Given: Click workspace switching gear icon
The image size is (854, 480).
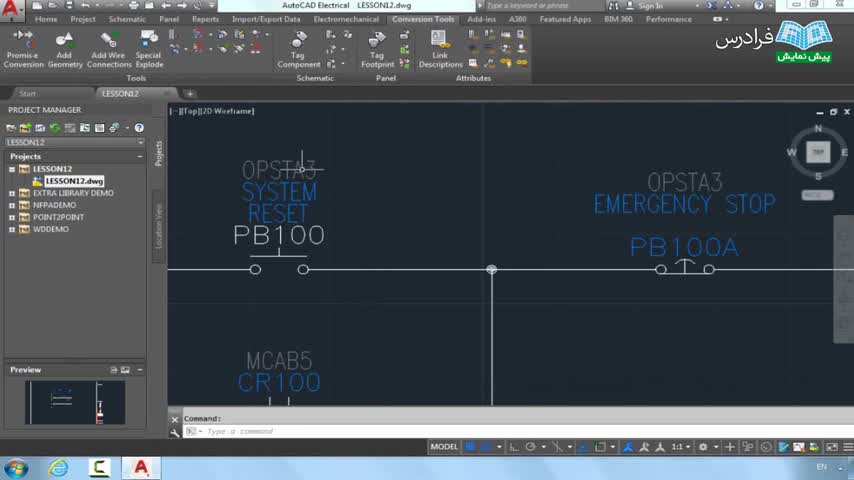Looking at the screenshot, I should coord(703,447).
